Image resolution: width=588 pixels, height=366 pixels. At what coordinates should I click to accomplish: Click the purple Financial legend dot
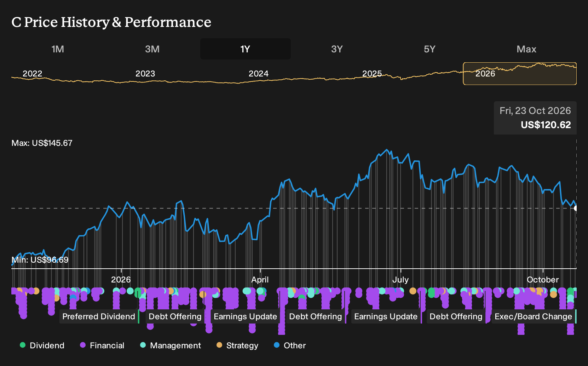click(83, 345)
